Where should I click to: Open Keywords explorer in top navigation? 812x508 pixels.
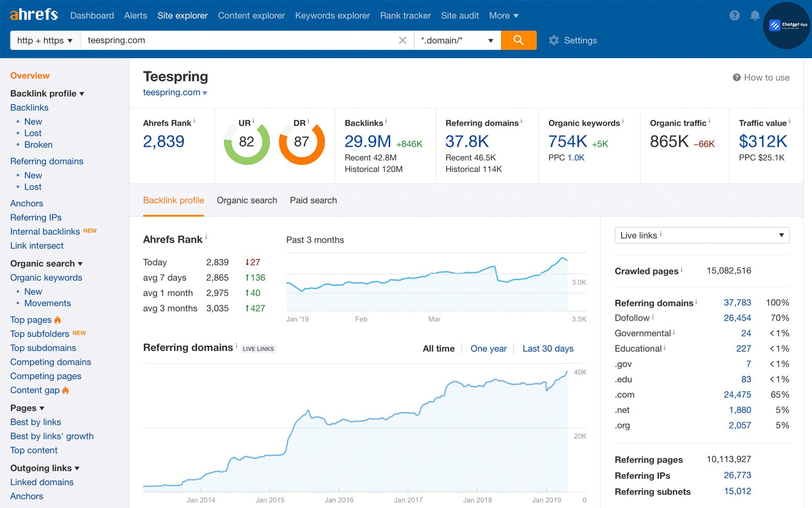click(x=332, y=16)
